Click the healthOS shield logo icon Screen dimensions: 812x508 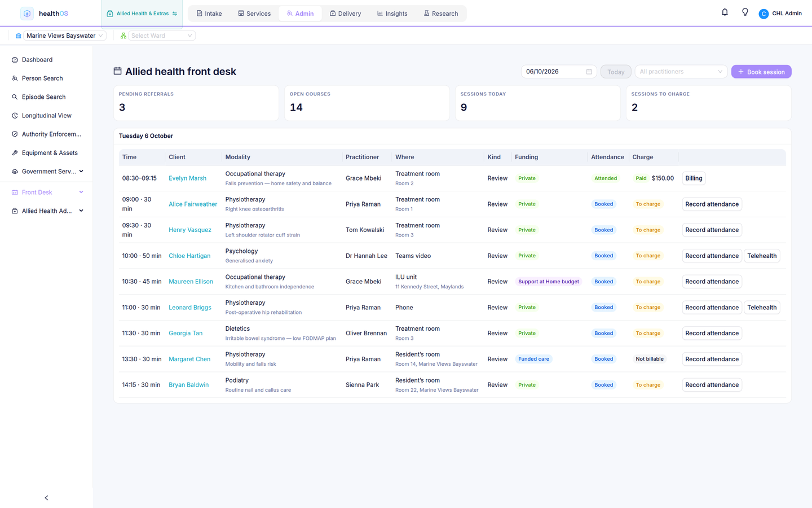pos(27,14)
